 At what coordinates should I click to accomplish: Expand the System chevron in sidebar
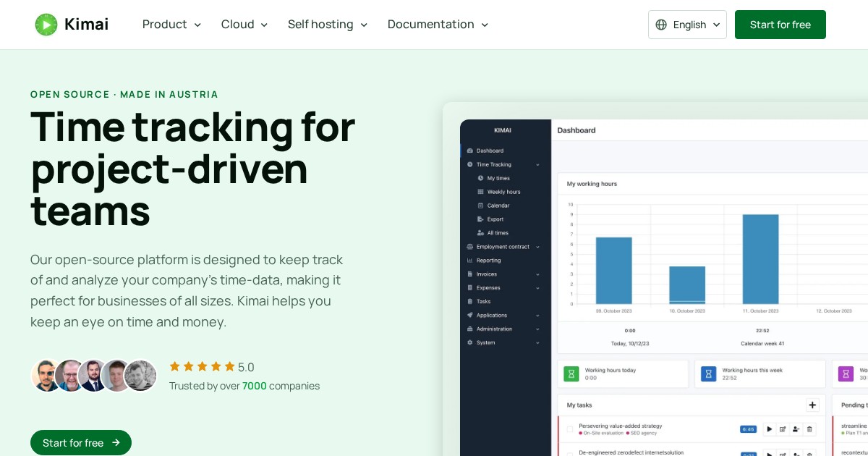(x=537, y=343)
